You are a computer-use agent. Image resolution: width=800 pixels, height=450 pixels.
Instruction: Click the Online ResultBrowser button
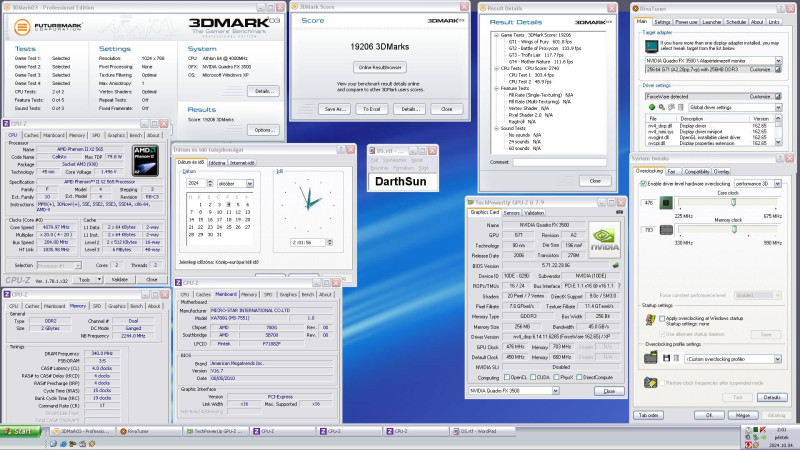pyautogui.click(x=380, y=67)
